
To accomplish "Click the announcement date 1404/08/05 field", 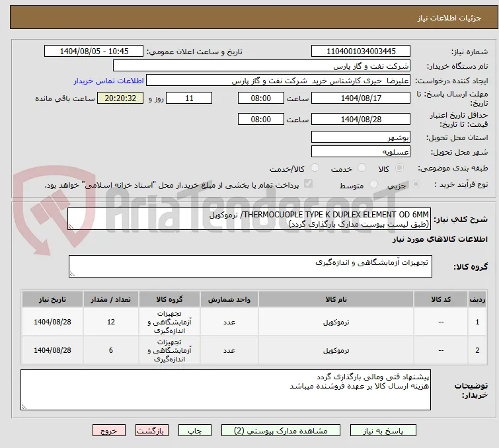I will 94,52.
